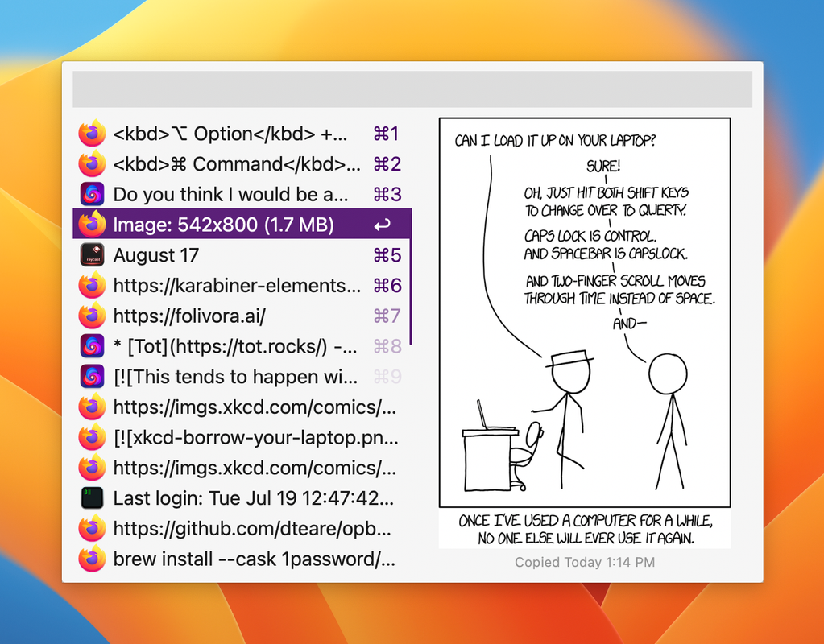The height and width of the screenshot is (644, 824).
Task: Select 'Image: 542x800 (1.7 MB)' entry
Action: [x=242, y=225]
